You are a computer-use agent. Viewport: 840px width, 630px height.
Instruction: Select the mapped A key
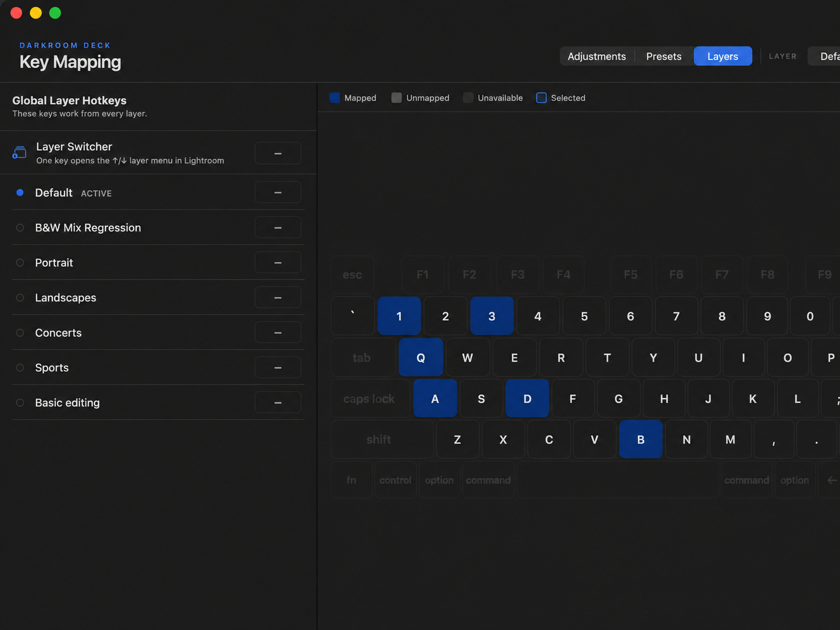coord(435,399)
